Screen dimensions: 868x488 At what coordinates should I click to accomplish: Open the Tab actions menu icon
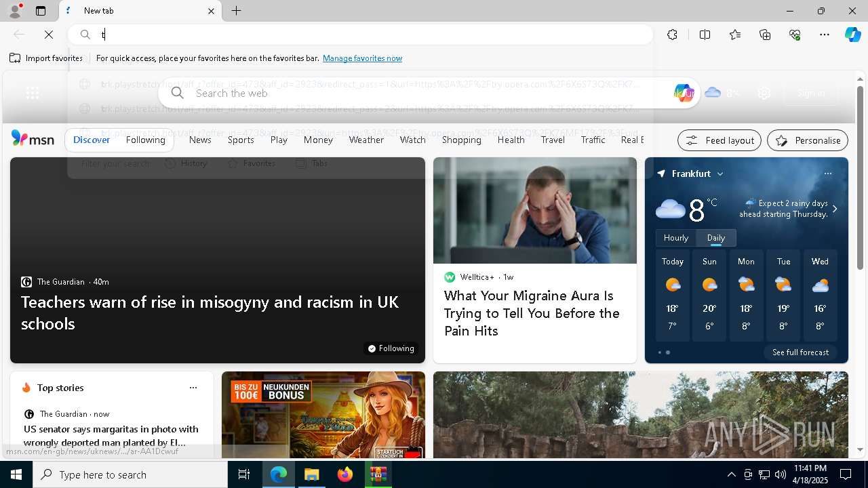click(x=41, y=11)
